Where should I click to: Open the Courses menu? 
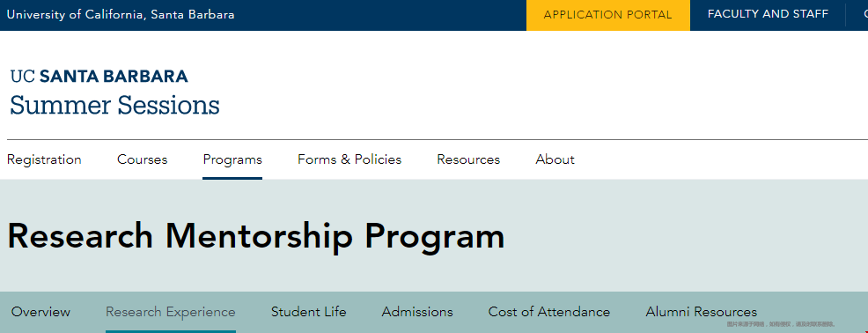[x=143, y=159]
